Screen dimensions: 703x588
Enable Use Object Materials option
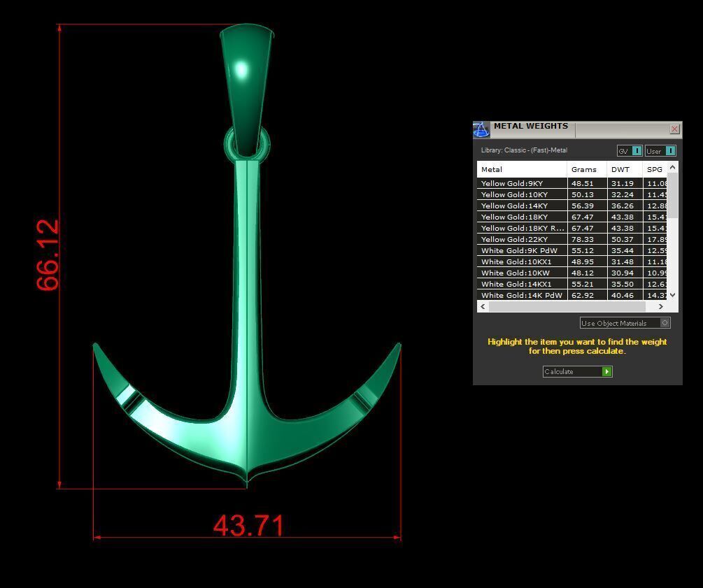pyautogui.click(x=625, y=323)
